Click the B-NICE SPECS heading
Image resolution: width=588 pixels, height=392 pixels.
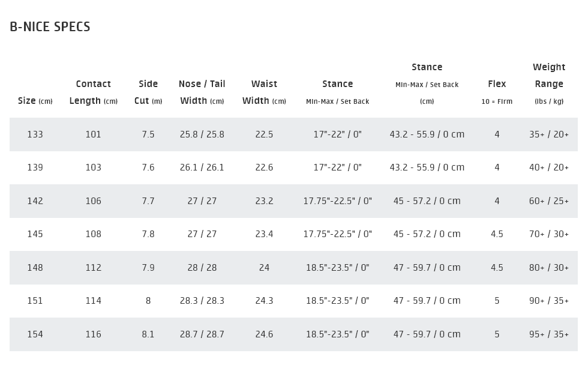click(50, 27)
